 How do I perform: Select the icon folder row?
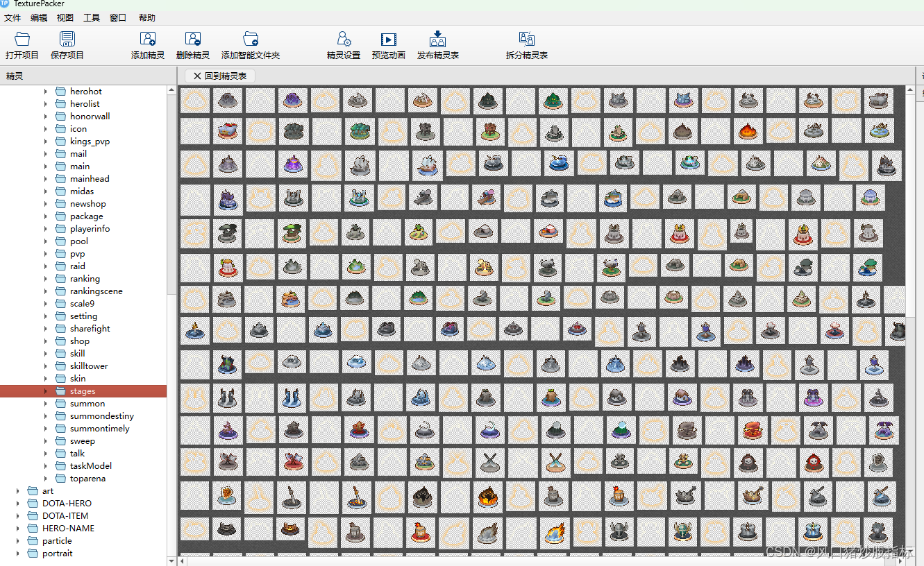pos(83,128)
